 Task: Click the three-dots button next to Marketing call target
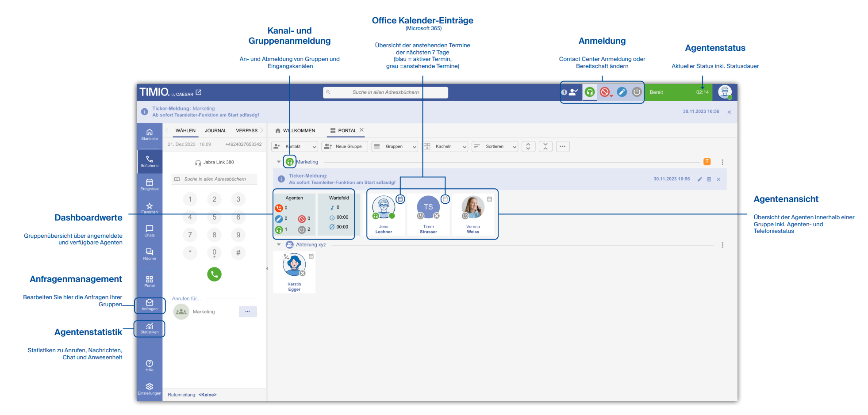(x=248, y=312)
